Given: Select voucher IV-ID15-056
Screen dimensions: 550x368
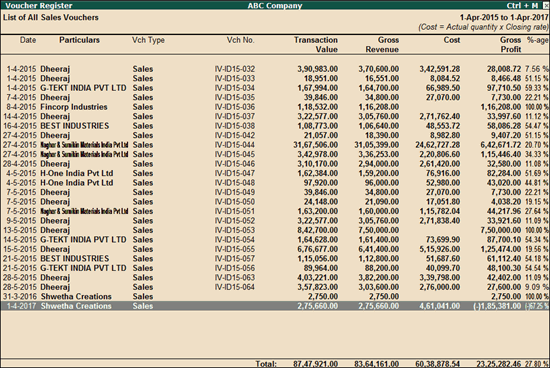Looking at the screenshot, I should click(235, 268).
